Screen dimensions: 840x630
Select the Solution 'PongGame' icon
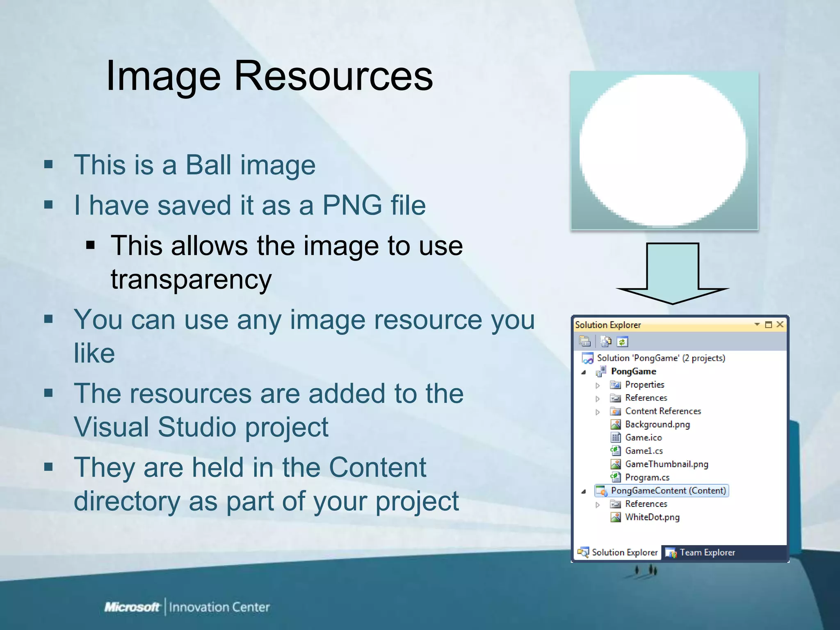coord(587,358)
